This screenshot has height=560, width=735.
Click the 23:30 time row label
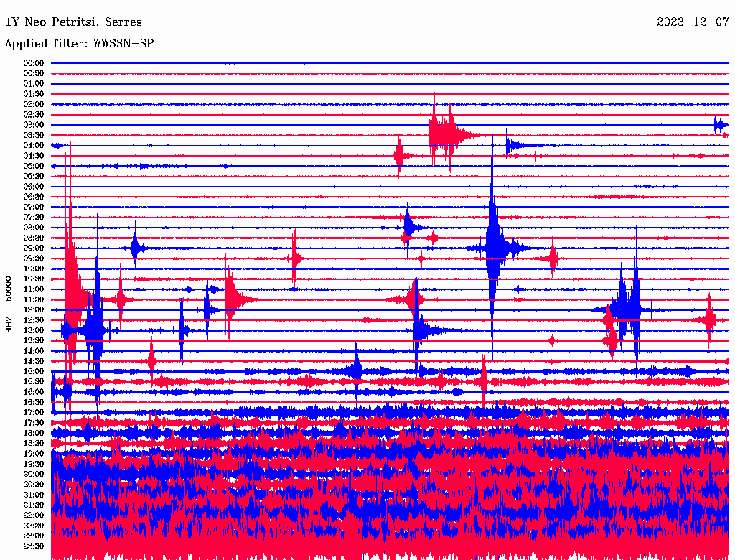[34, 546]
